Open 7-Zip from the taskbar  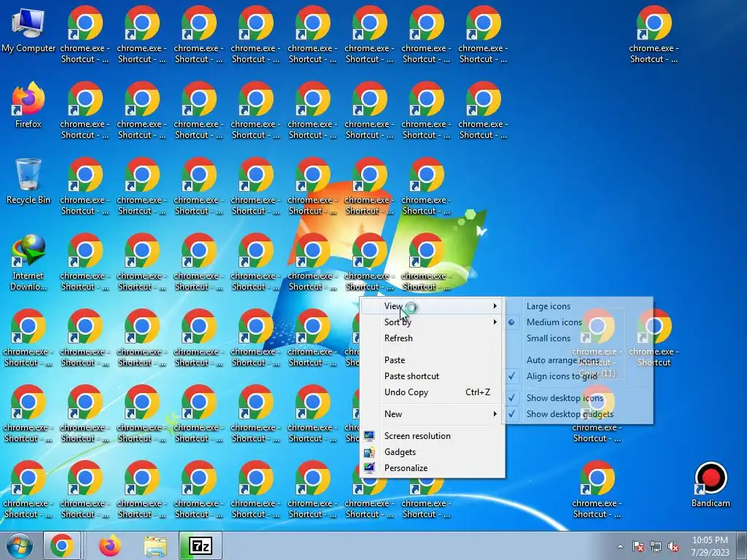201,545
